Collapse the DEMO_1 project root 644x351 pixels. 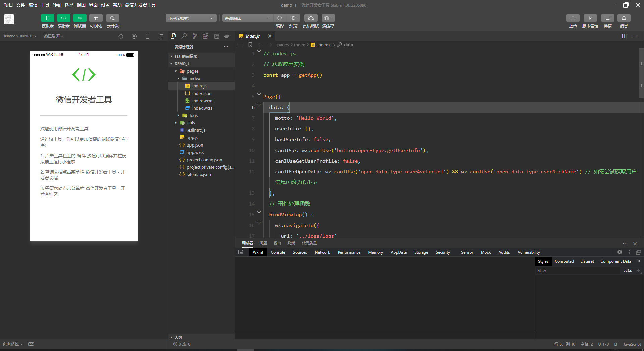[201, 64]
